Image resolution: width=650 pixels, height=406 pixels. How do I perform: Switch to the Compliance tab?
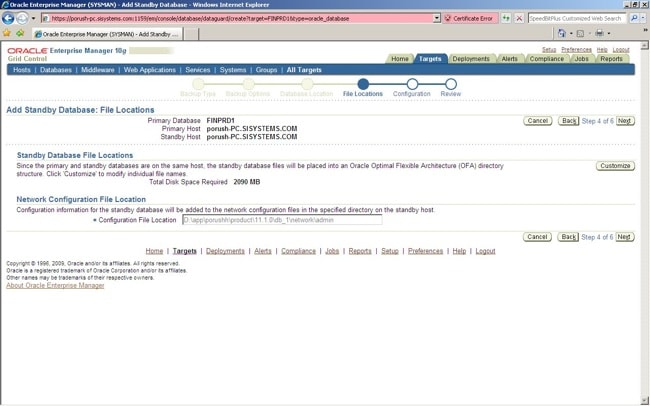click(546, 59)
